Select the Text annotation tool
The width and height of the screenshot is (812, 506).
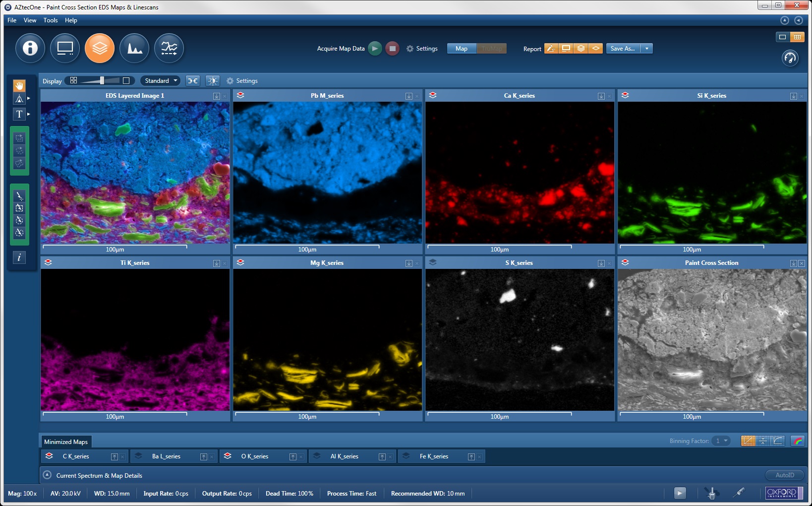click(19, 114)
